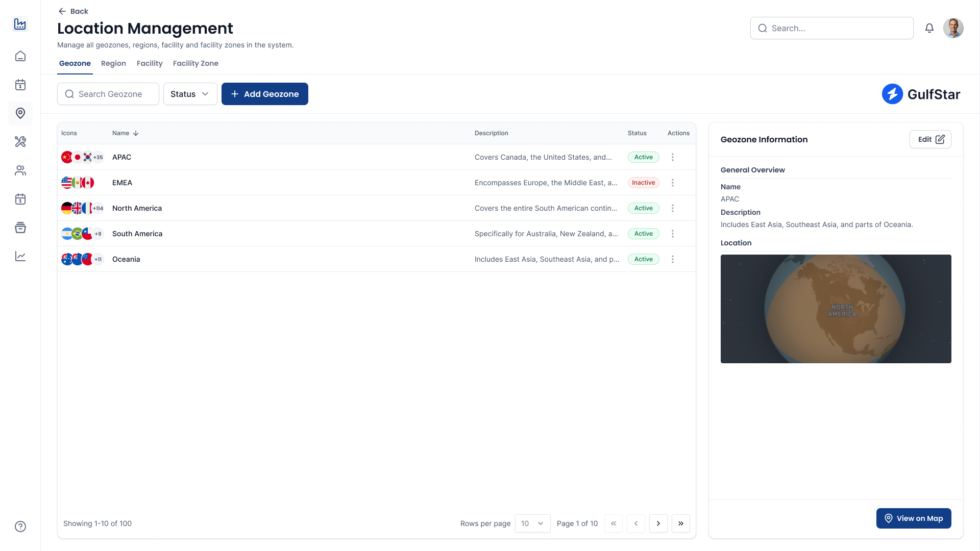Viewport: 980px width, 551px height.
Task: Open the actions menu for APAC row
Action: pos(673,157)
